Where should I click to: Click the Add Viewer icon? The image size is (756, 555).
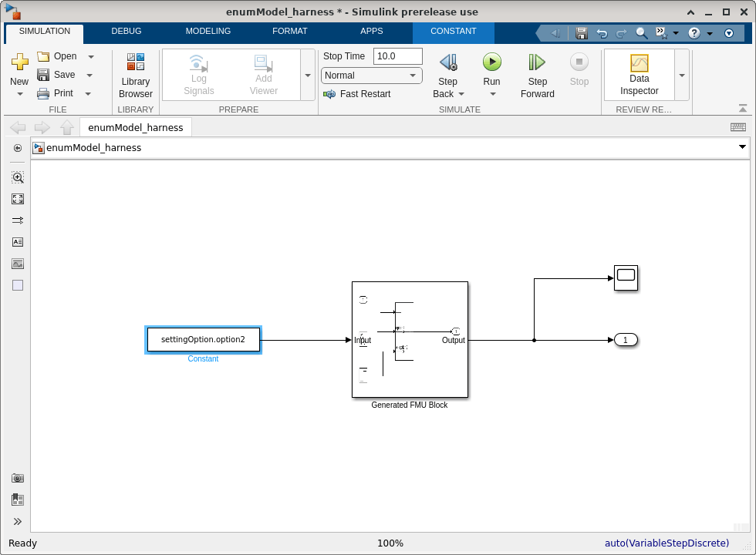pyautogui.click(x=263, y=63)
